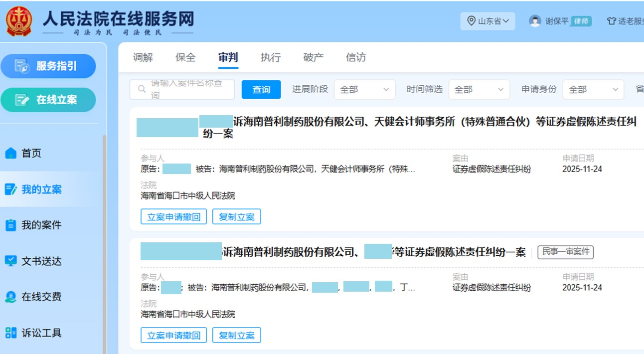Click the user avatar icon of 谢保平
The width and height of the screenshot is (644, 354).
click(x=535, y=21)
